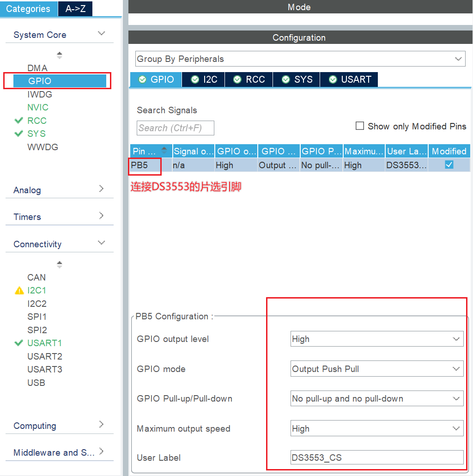Click the User Label input field

tap(376, 458)
